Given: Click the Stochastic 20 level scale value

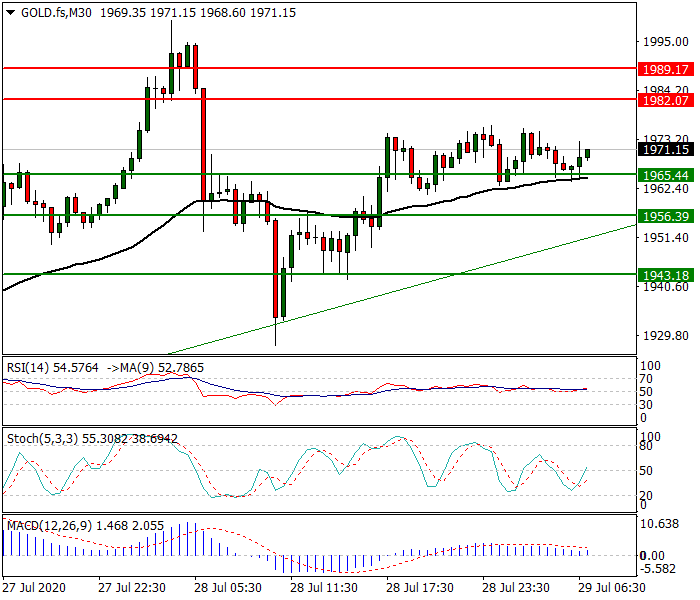Looking at the screenshot, I should [646, 495].
